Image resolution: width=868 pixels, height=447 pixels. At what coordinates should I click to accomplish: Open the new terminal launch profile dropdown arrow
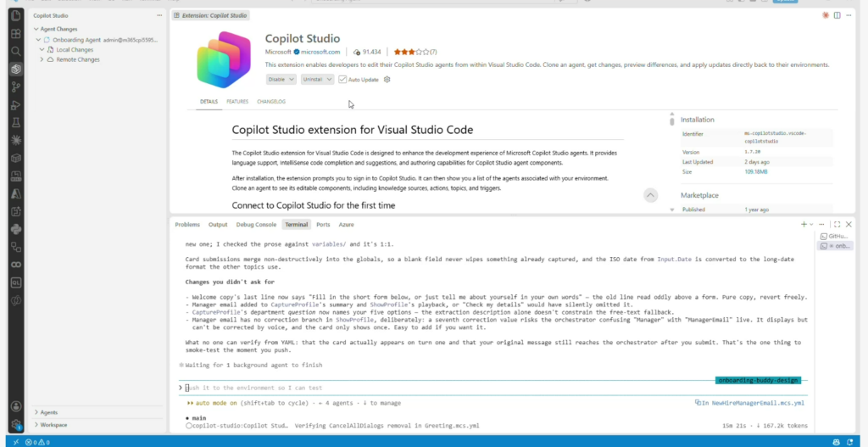coord(811,224)
